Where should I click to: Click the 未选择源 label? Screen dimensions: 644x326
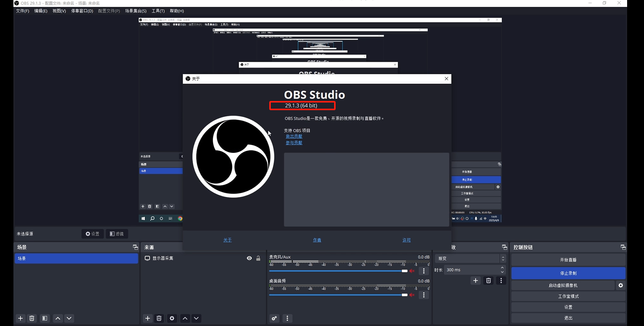(x=25, y=234)
